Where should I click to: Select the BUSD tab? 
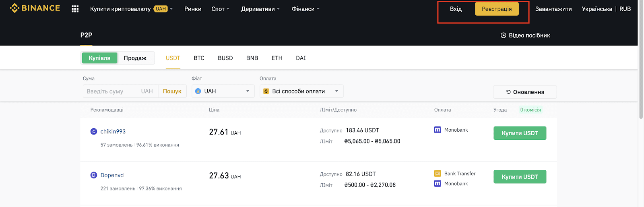(225, 58)
